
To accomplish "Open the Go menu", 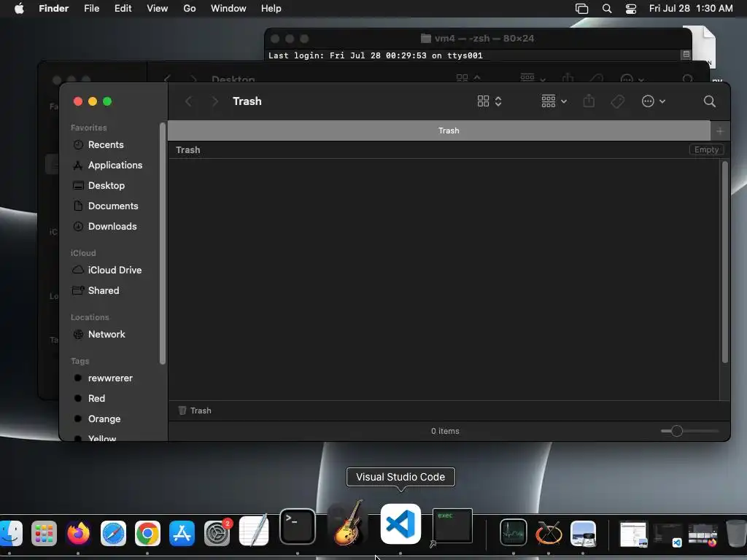I will click(190, 9).
